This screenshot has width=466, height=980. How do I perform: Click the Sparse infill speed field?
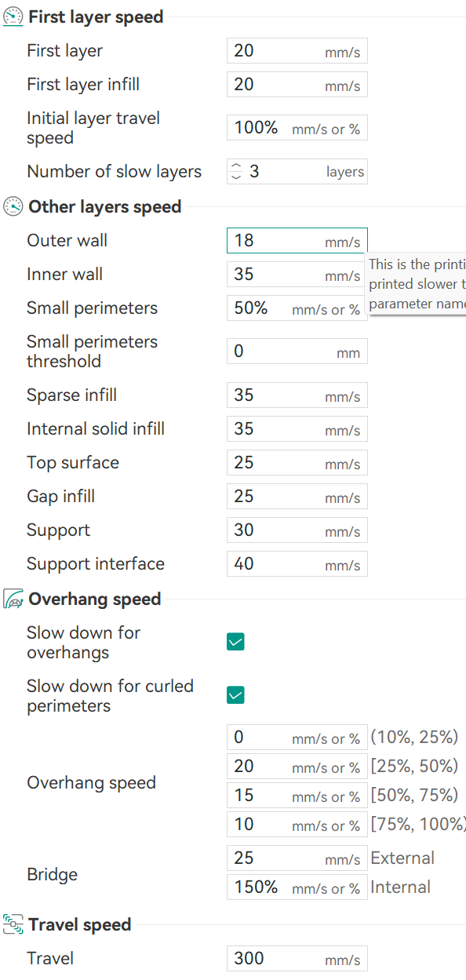(297, 395)
